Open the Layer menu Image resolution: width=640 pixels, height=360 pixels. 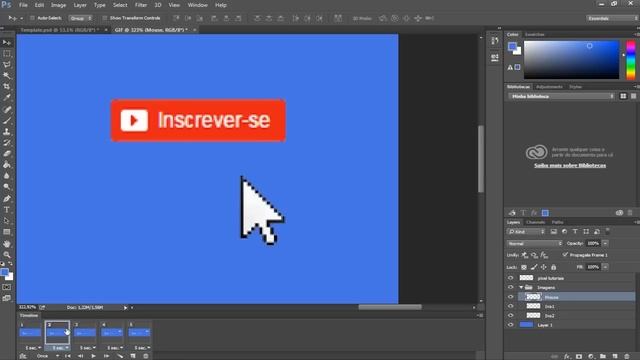pyautogui.click(x=80, y=5)
